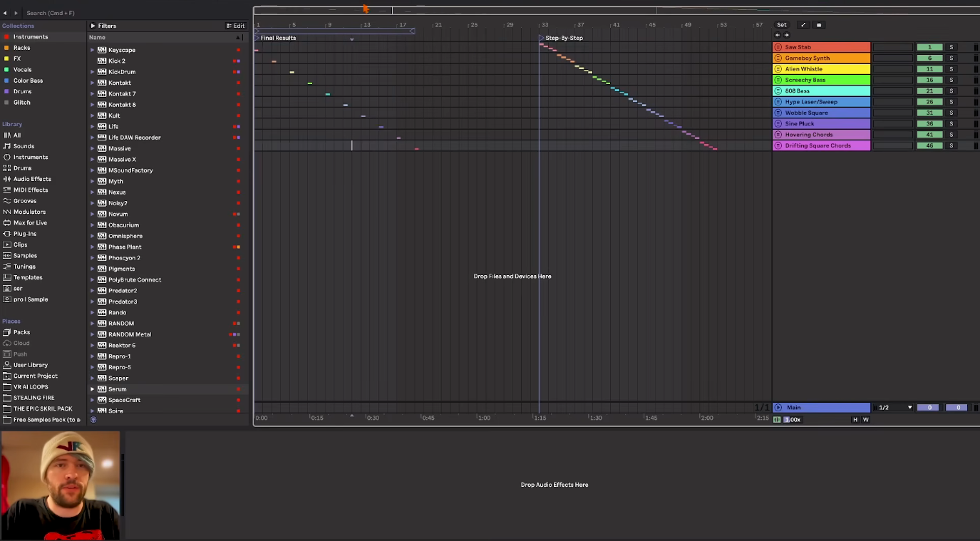
Task: Select Audio Effects in the browser sidebar
Action: (x=30, y=178)
